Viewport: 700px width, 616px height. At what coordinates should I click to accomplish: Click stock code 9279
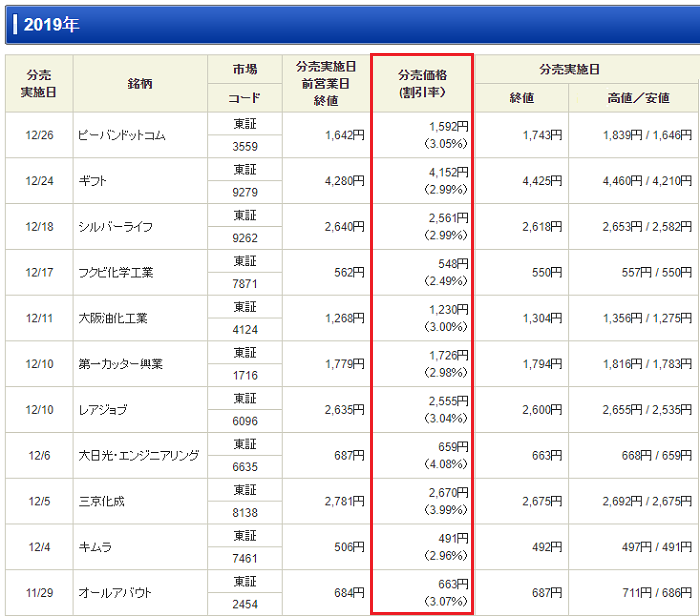[x=245, y=192]
